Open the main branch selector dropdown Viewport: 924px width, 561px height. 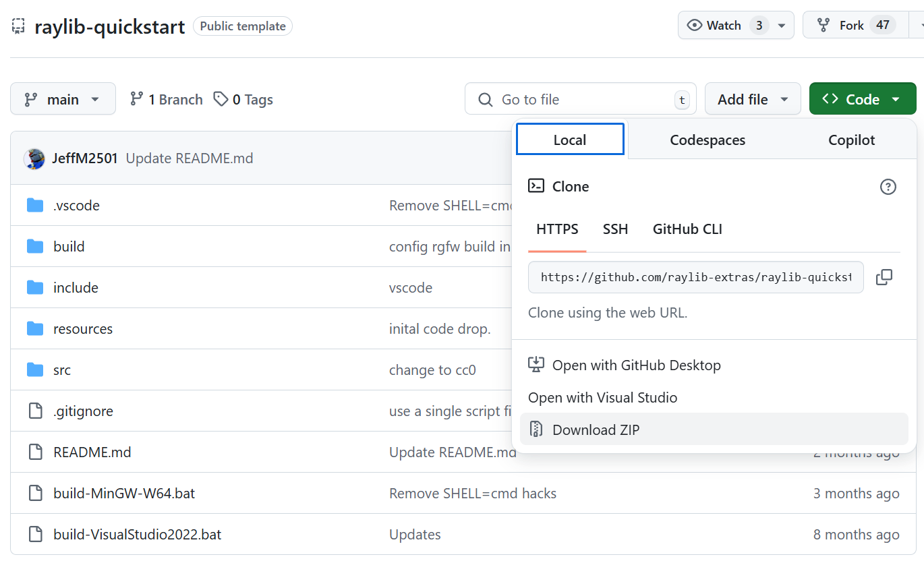pos(63,99)
